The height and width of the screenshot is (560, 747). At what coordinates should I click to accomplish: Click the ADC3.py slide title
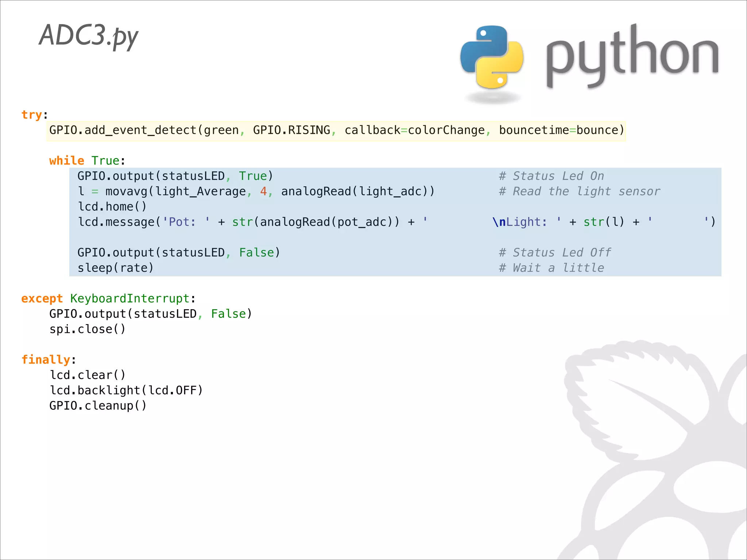(x=88, y=36)
